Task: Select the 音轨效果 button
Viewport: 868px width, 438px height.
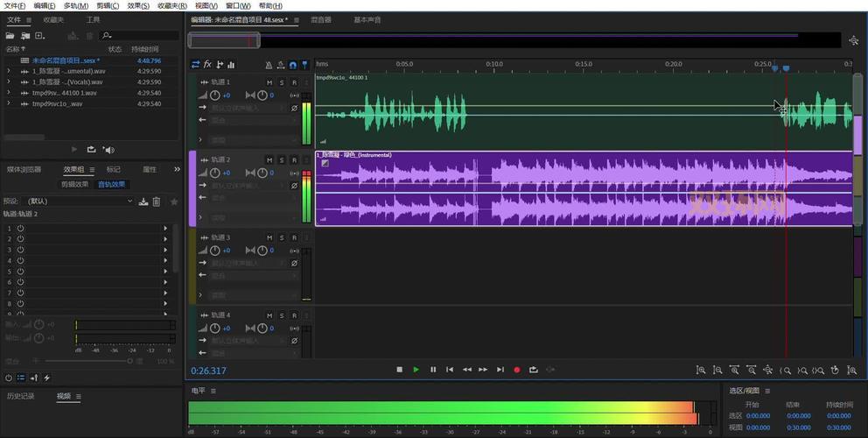Action: 111,185
